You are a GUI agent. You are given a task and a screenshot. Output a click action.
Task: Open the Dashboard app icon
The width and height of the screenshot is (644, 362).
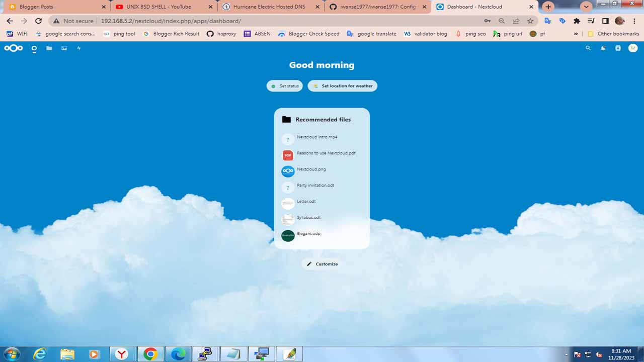coord(34,48)
